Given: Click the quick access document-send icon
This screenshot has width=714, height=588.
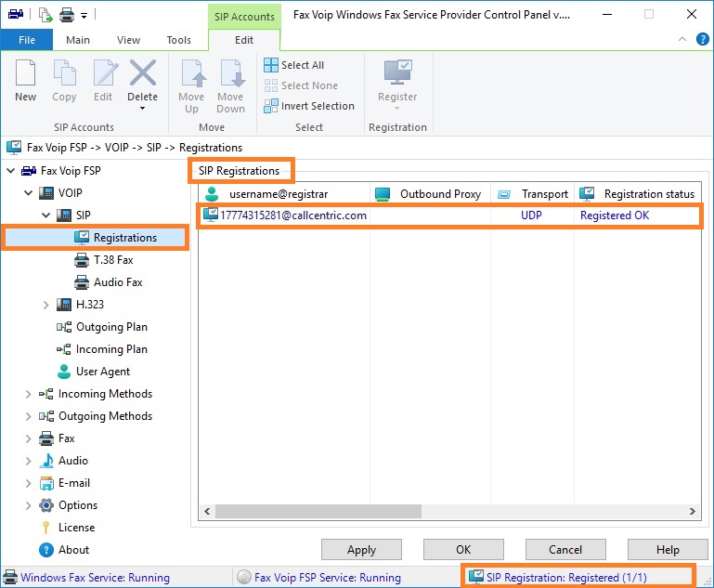Looking at the screenshot, I should tap(45, 15).
